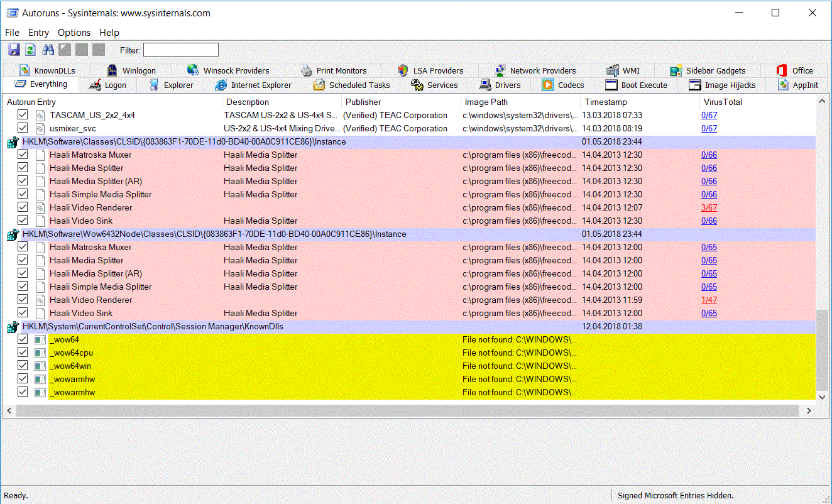Disable the _wow64cpu entry checkbox
Screen dimensions: 832x504
coord(23,353)
